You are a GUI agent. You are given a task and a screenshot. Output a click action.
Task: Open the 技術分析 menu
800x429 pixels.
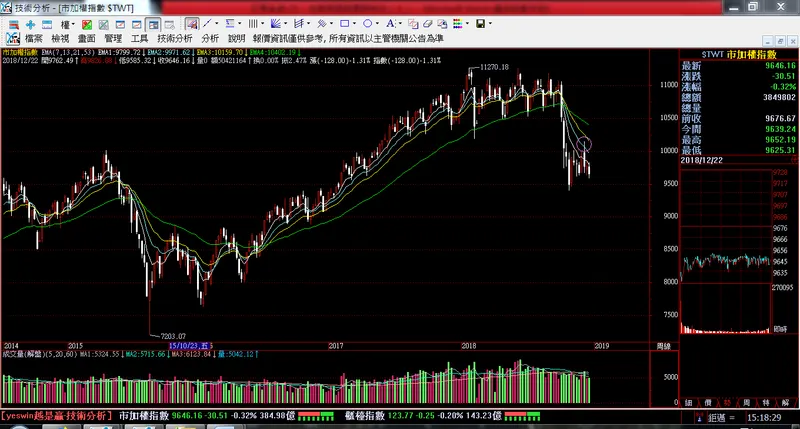[175, 39]
